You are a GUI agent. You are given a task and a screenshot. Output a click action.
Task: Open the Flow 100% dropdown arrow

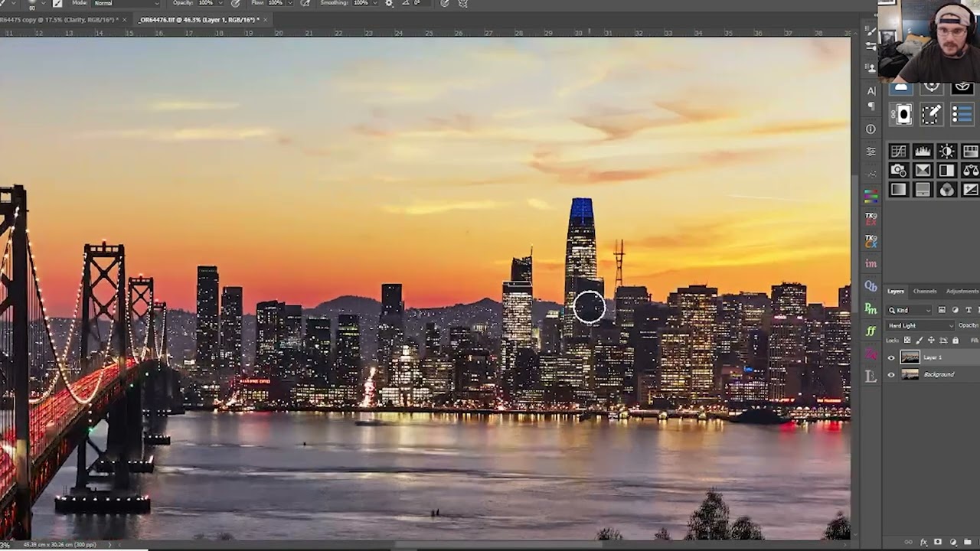coord(289,3)
